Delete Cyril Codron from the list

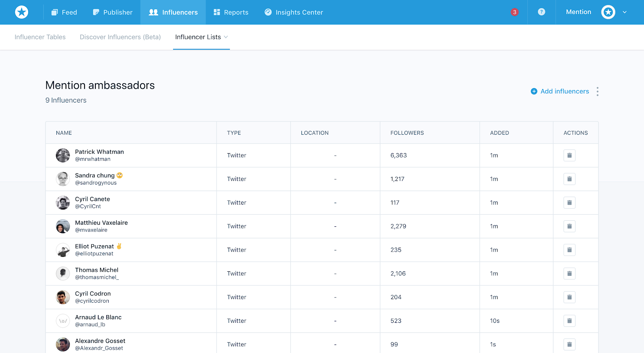click(x=570, y=297)
